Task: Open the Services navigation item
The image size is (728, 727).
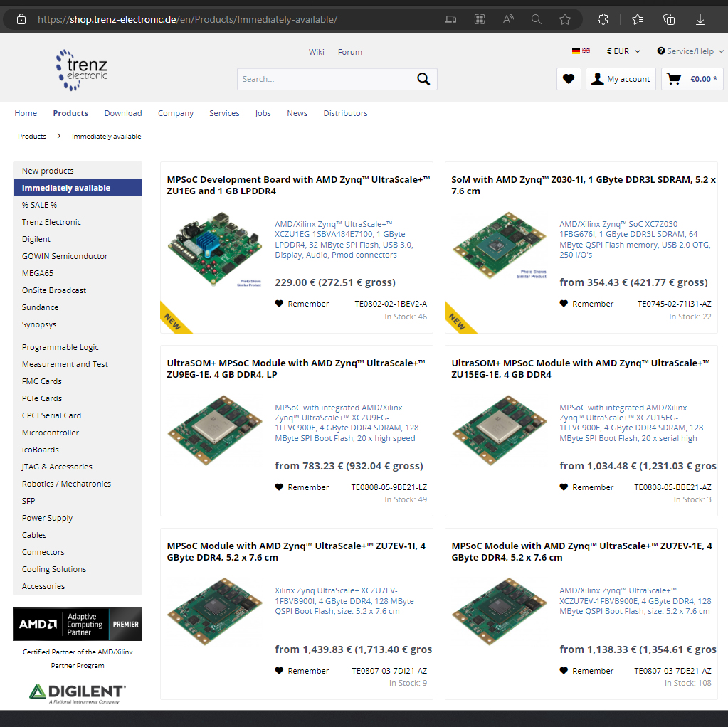Action: [x=224, y=113]
